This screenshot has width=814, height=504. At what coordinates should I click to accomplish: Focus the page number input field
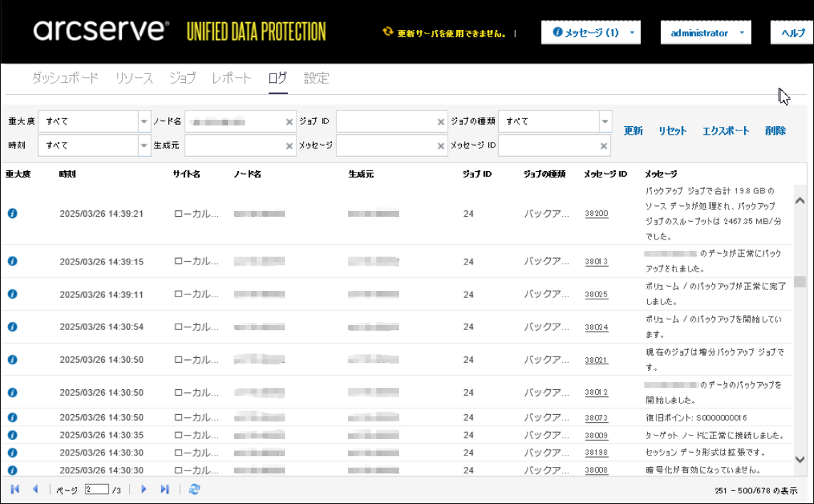[96, 489]
